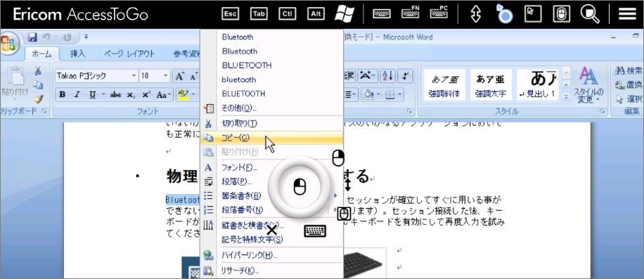Show the FN function keyboard
Image resolution: width=644 pixels, height=279 pixels.
pyautogui.click(x=411, y=13)
